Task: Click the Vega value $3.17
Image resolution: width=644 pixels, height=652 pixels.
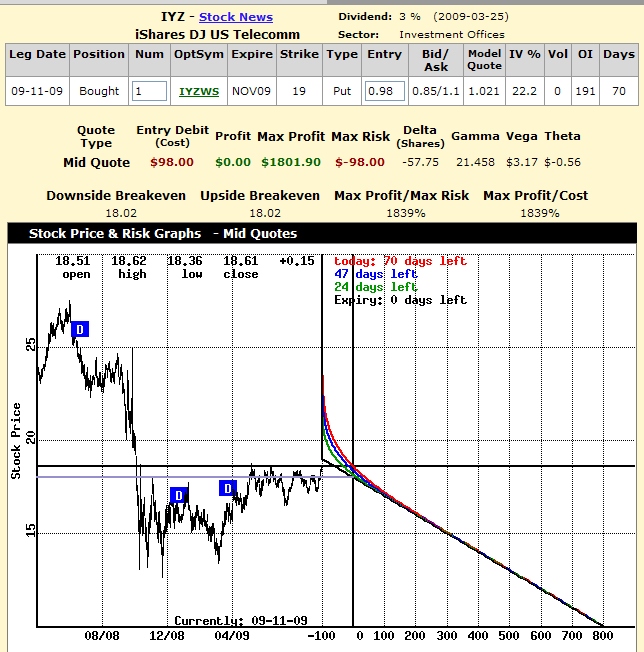Action: tap(522, 162)
